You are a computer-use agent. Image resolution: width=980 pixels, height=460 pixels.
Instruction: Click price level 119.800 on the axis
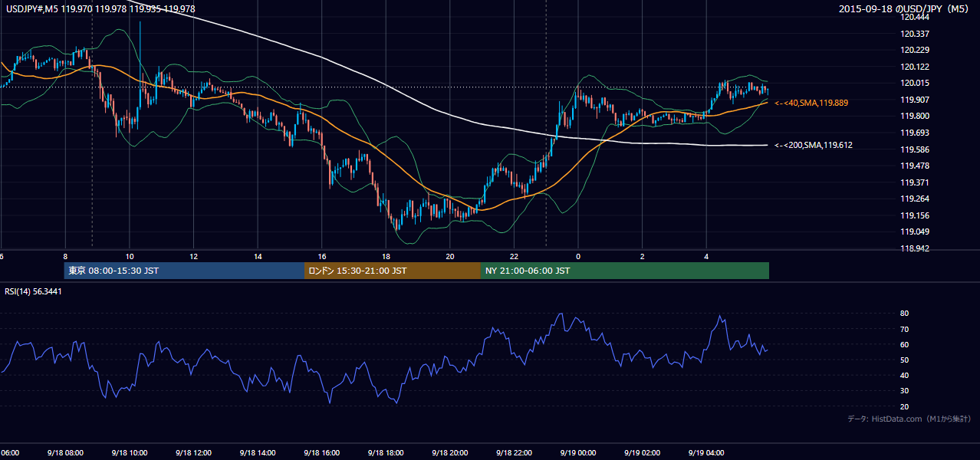pyautogui.click(x=916, y=116)
